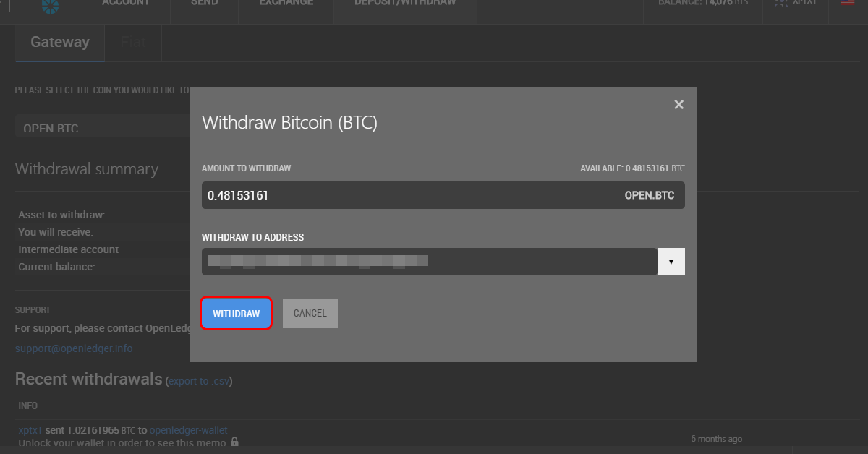868x454 pixels.
Task: Use the available 0.48153161 BTC balance
Action: click(632, 168)
